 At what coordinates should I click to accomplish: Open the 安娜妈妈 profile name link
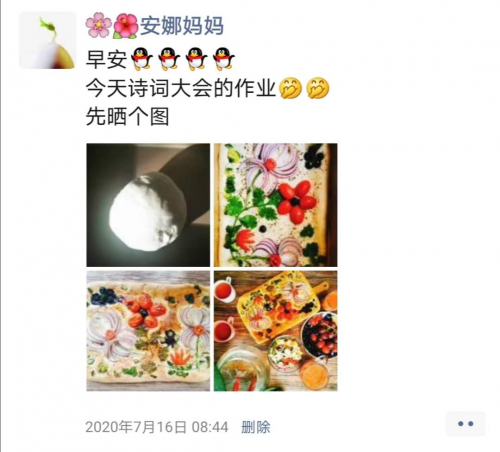(x=182, y=26)
